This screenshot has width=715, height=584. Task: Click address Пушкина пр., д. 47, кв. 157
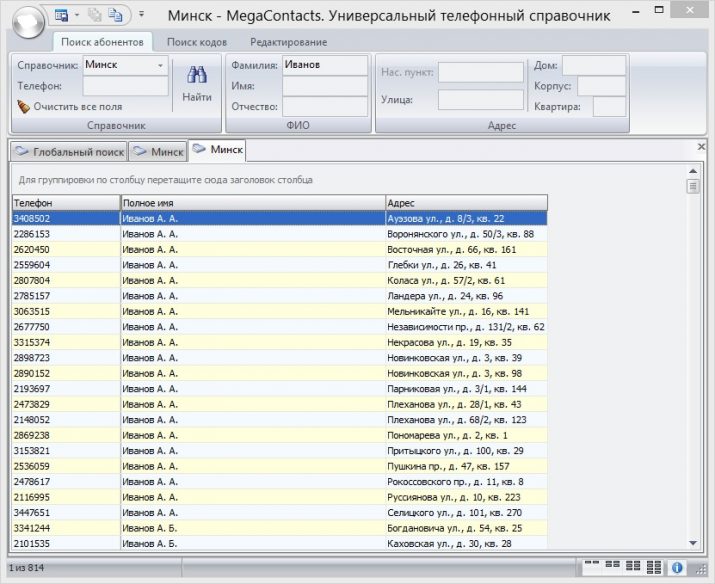tap(448, 466)
